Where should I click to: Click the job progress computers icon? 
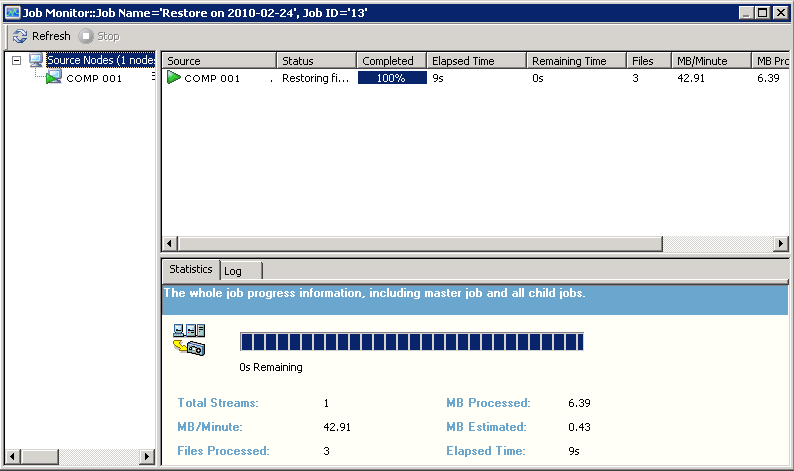tap(189, 340)
